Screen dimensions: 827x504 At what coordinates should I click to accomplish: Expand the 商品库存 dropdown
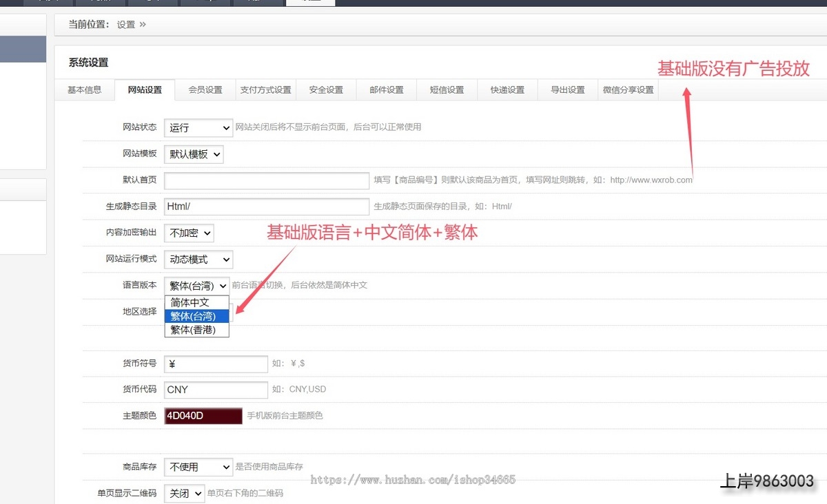click(x=198, y=467)
